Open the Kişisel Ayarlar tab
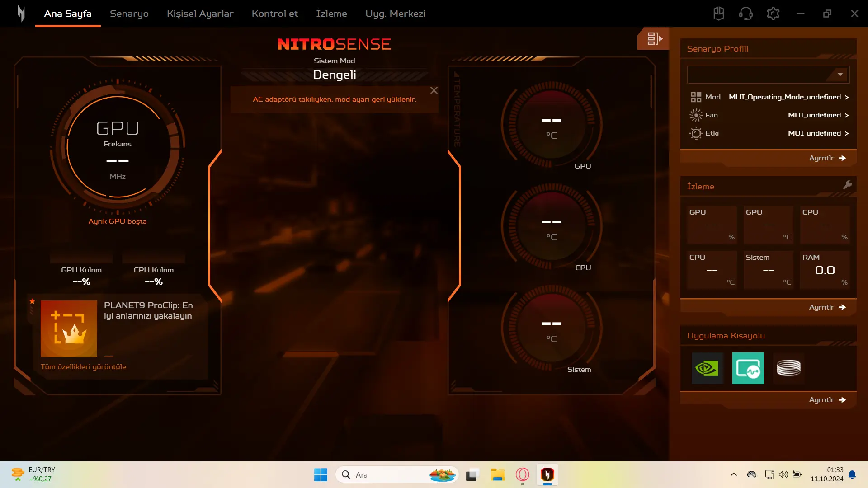This screenshot has height=488, width=868. pyautogui.click(x=200, y=14)
